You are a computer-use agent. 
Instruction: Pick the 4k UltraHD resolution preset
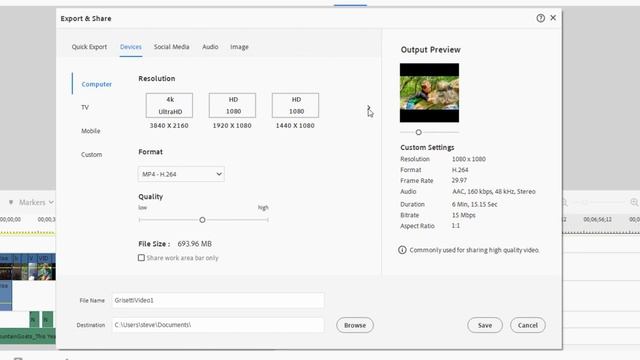click(x=169, y=105)
